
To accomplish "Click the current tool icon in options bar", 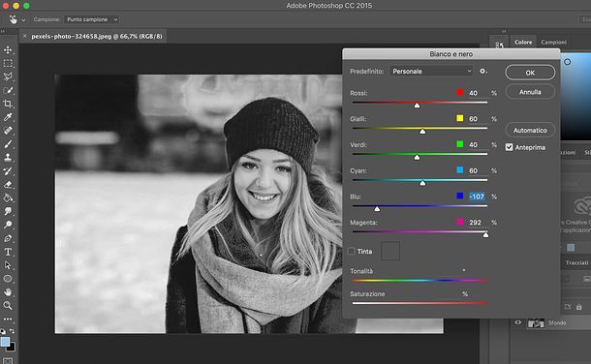I will coord(14,19).
